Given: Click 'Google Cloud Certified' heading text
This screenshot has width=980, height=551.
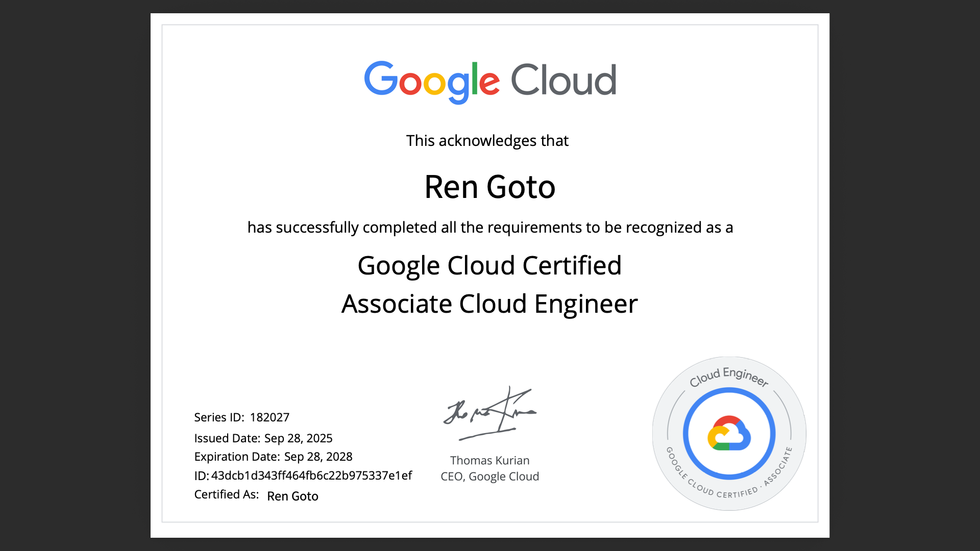Looking at the screenshot, I should click(x=489, y=266).
